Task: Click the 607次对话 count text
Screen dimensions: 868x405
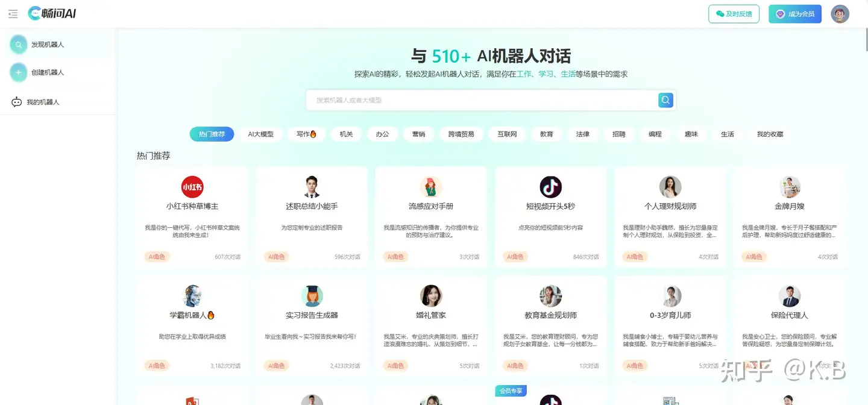Action: pyautogui.click(x=228, y=257)
